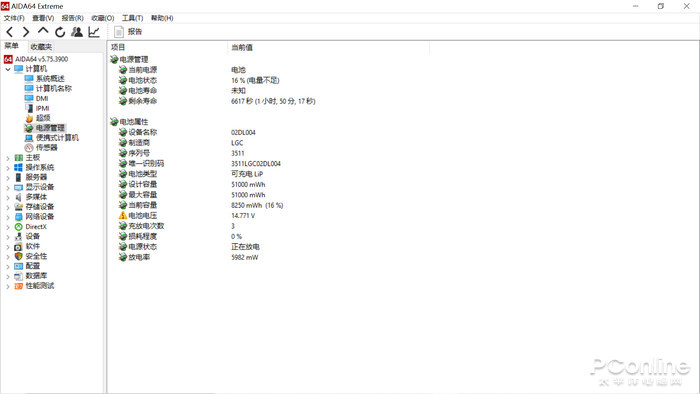Click the 主板 motherboard icon
This screenshot has height=394, width=700.
pos(18,158)
